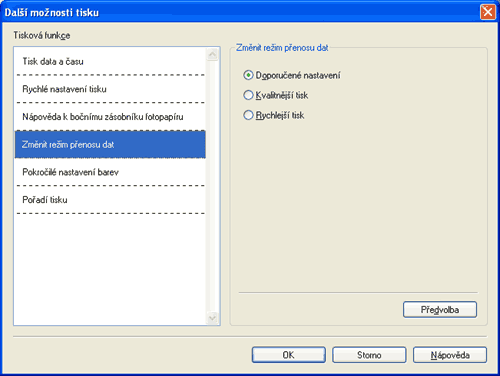This screenshot has width=500, height=376.
Task: Click the Další možnosti tisku title bar
Action: [x=240, y=12]
